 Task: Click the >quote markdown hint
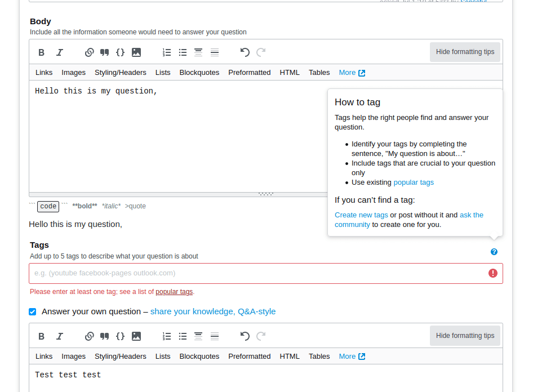point(135,206)
